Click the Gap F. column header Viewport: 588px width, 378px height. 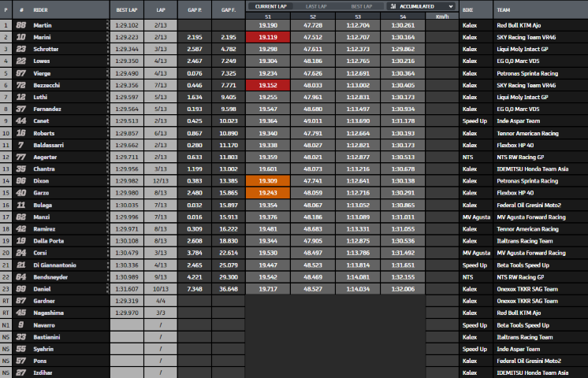pyautogui.click(x=229, y=10)
